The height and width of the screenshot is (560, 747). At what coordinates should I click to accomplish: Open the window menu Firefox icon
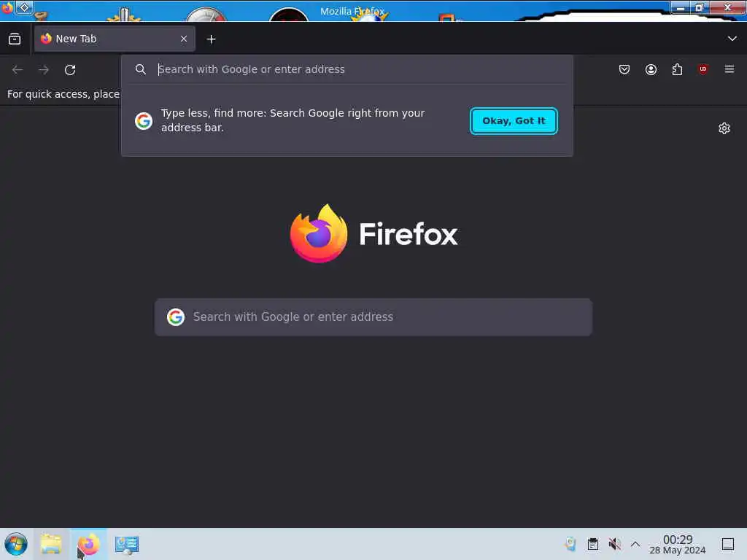tap(7, 7)
